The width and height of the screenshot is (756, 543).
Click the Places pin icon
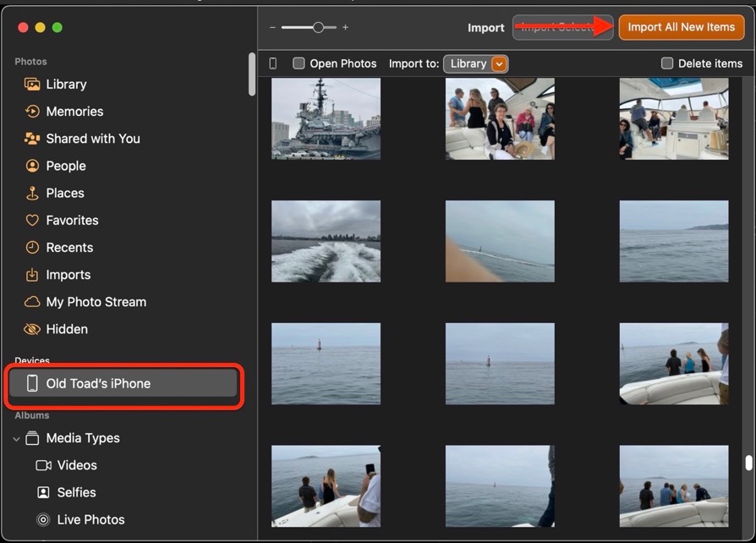(32, 193)
